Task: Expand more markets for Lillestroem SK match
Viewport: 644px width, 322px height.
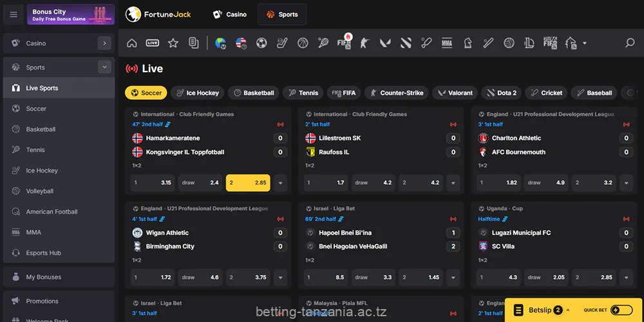Action: [x=453, y=183]
